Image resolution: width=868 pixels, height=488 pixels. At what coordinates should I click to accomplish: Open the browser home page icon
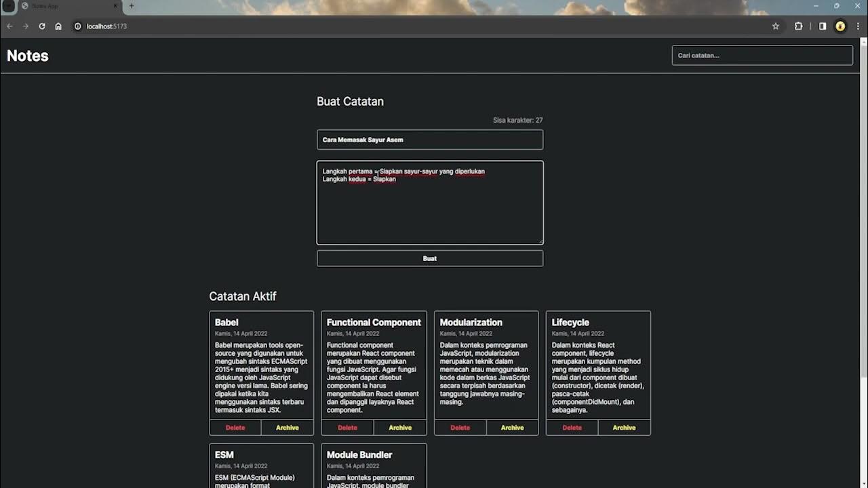tap(58, 26)
